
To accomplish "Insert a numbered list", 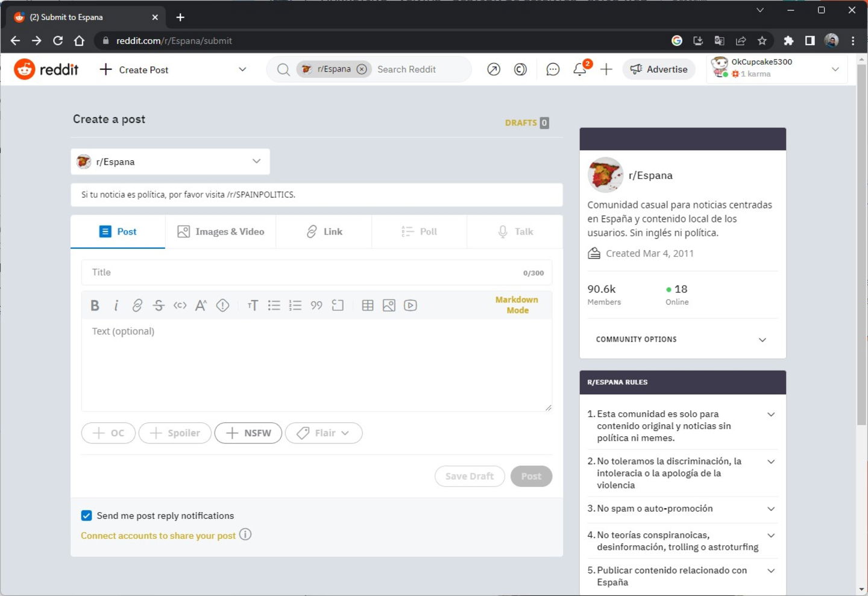I will (295, 306).
